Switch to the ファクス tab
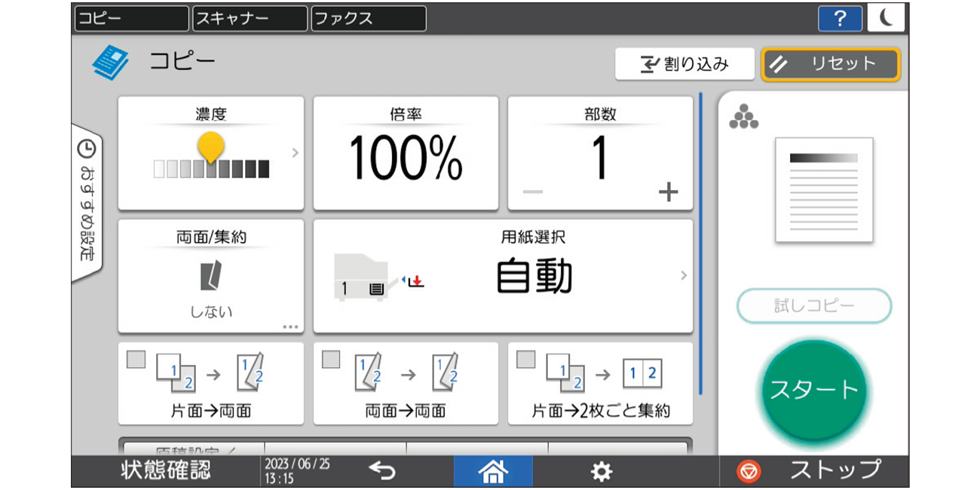Image resolution: width=980 pixels, height=490 pixels. pyautogui.click(x=369, y=19)
